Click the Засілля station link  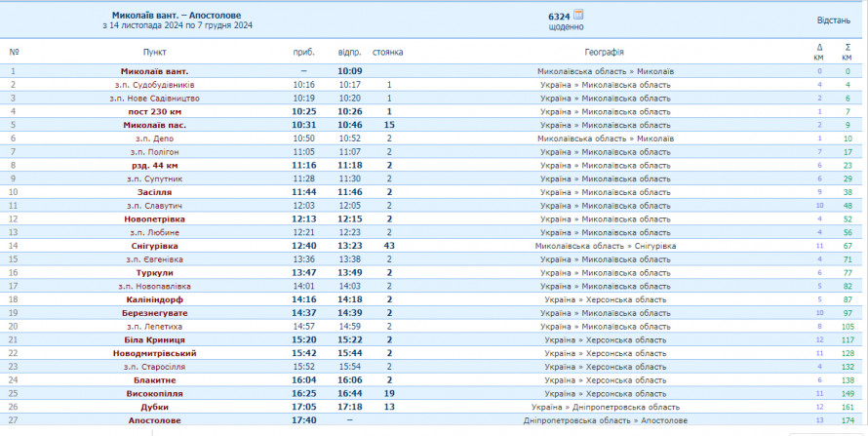[154, 192]
